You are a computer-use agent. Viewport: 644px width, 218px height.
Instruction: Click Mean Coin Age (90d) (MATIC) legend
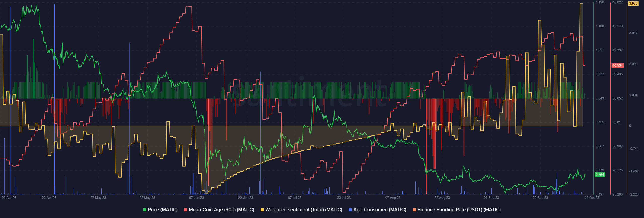(221, 210)
